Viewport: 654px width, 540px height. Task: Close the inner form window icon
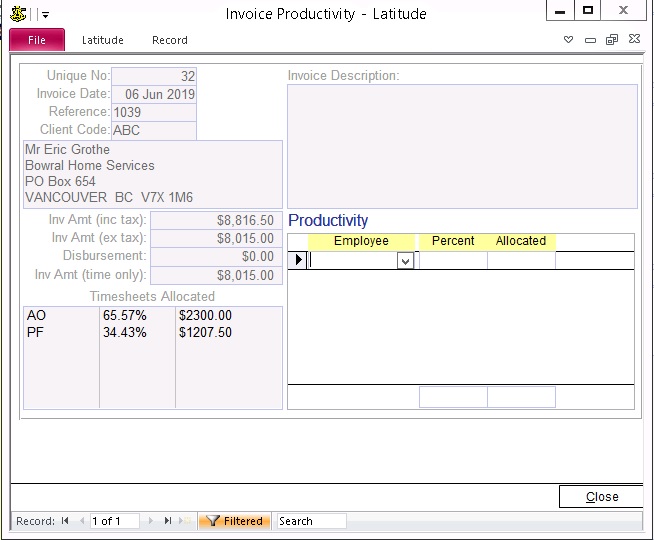point(634,40)
